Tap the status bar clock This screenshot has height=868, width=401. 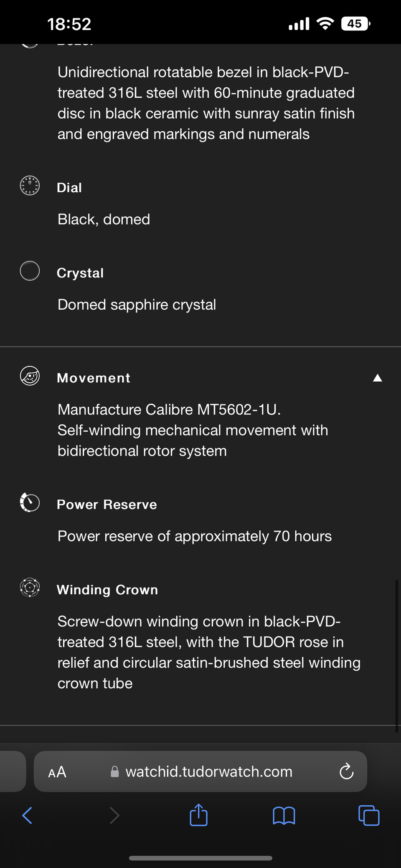(69, 24)
